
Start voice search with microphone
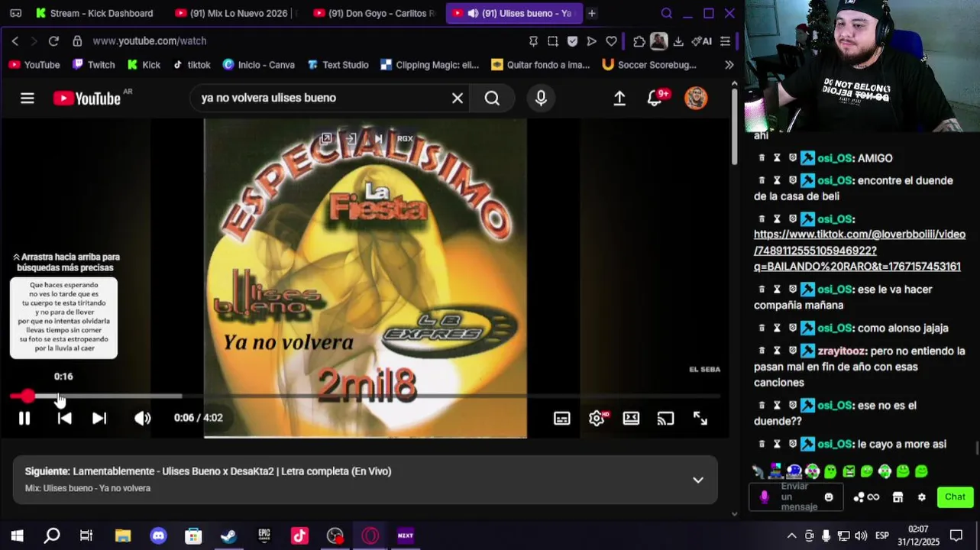(541, 98)
